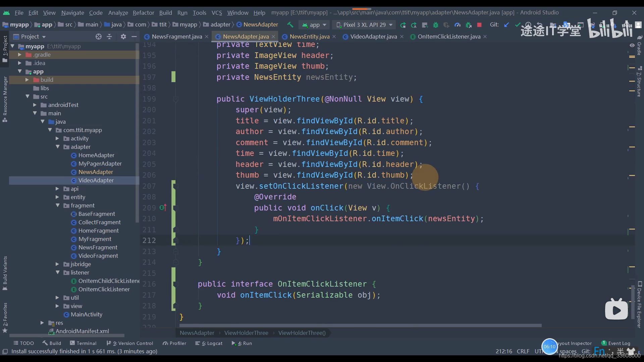Click Apply Changes and Restart Activity icon
Screen dimensions: 644x362
click(414, 25)
